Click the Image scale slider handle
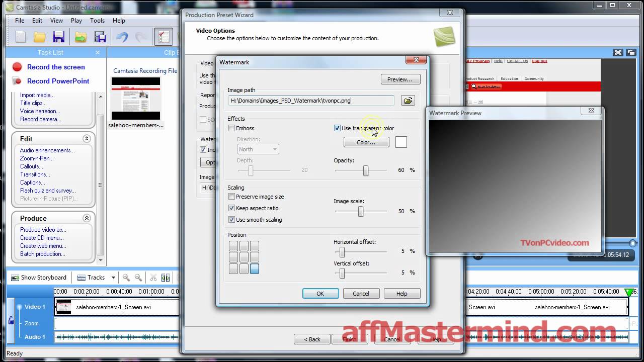The width and height of the screenshot is (644, 362). coord(361,212)
